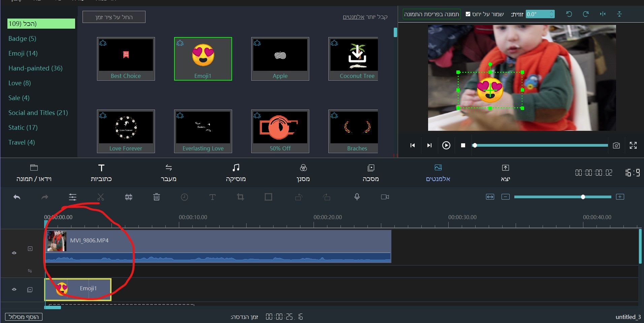
Task: Switch to the Music tab
Action: point(236,173)
